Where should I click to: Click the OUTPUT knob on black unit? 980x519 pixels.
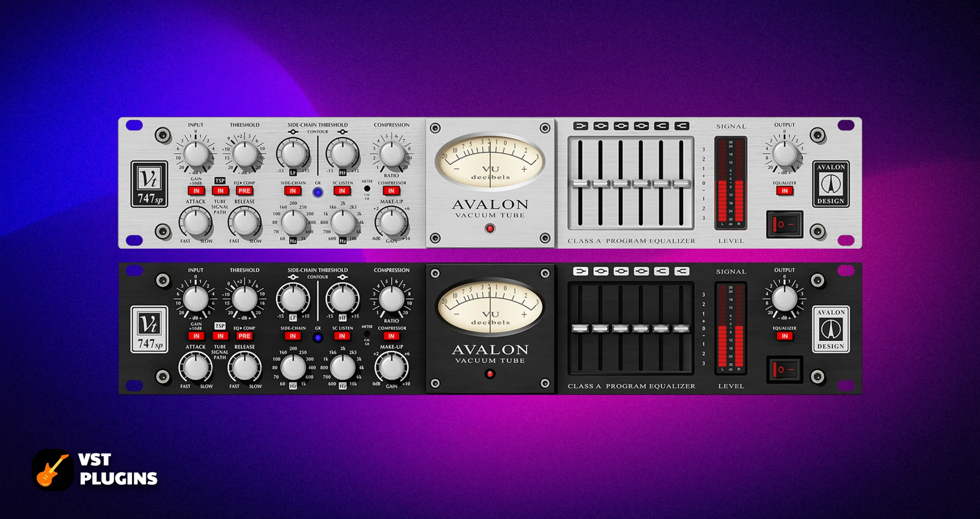coord(784,299)
